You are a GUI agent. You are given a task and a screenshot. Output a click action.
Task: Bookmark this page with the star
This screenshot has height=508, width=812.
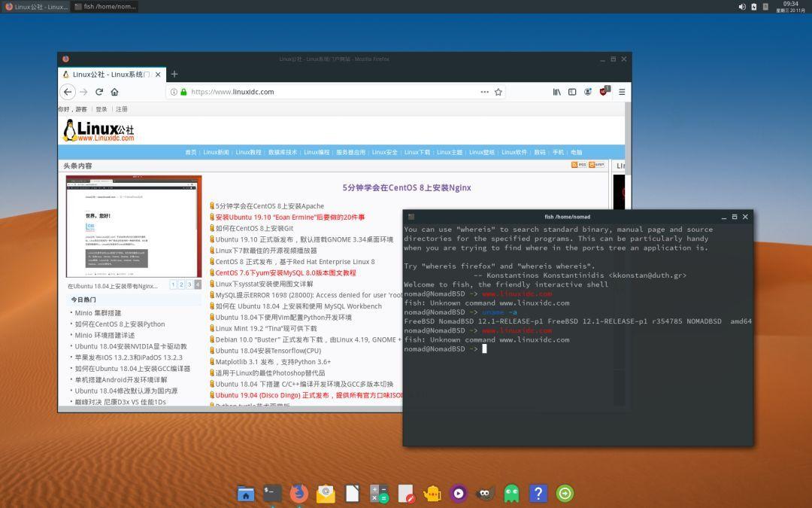coord(498,92)
